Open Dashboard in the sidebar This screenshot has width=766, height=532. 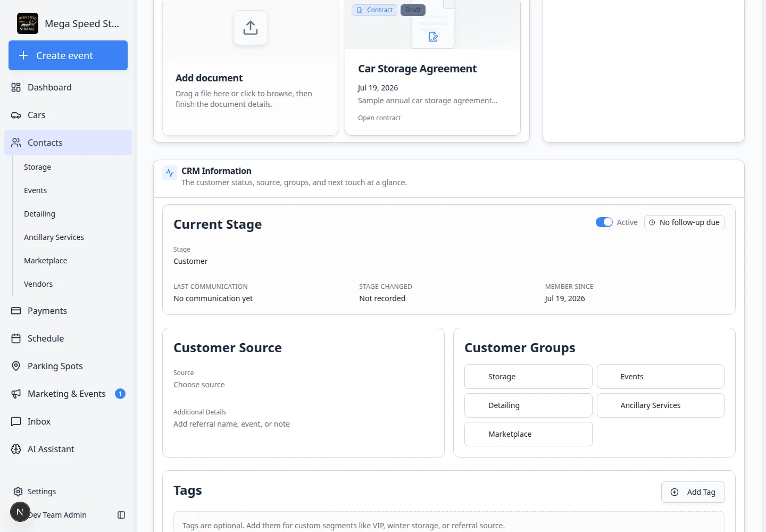(x=68, y=87)
